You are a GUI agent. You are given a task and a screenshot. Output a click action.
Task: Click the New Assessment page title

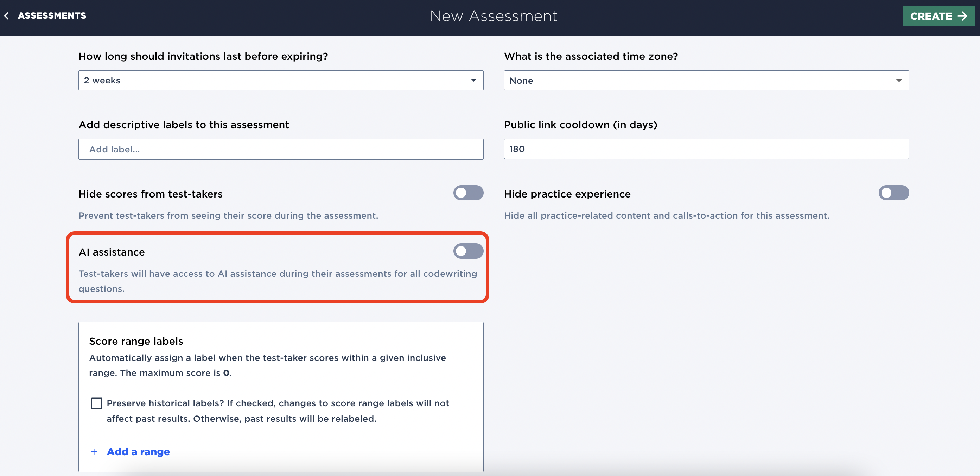[x=494, y=15]
